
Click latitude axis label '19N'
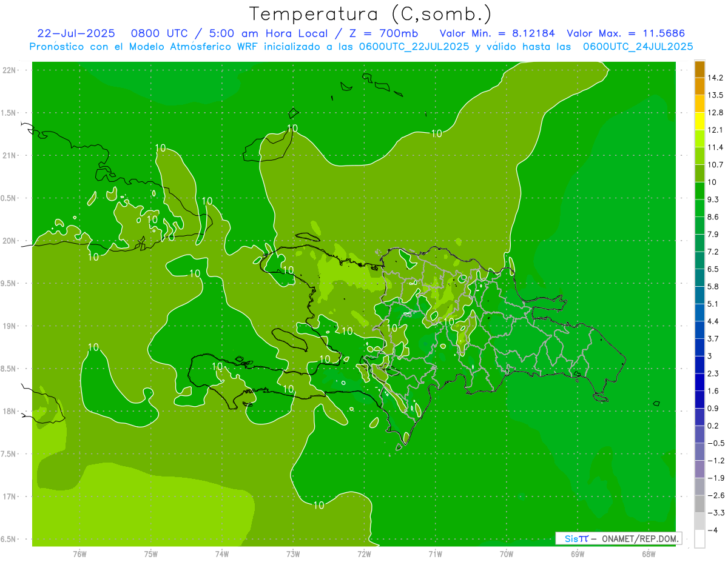coord(8,326)
